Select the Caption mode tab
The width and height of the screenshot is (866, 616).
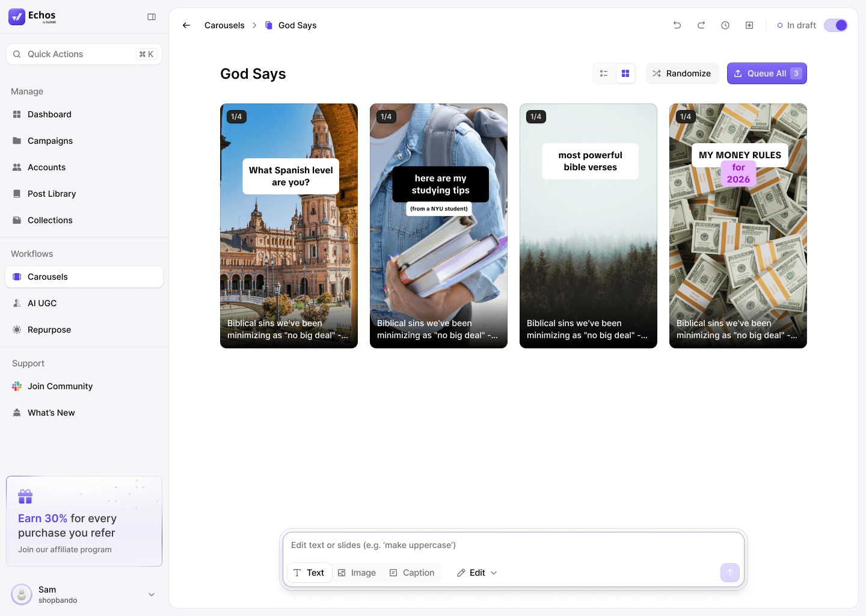[412, 573]
